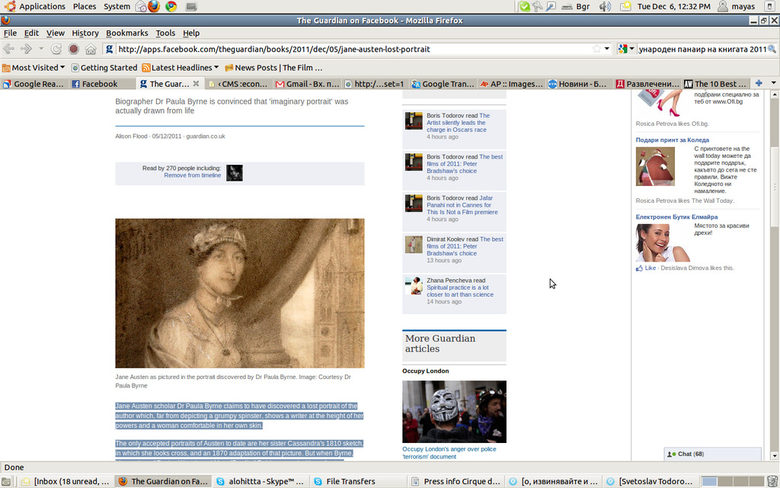This screenshot has height=488, width=780.
Task: Open the mayas user menu
Action: [x=737, y=6]
